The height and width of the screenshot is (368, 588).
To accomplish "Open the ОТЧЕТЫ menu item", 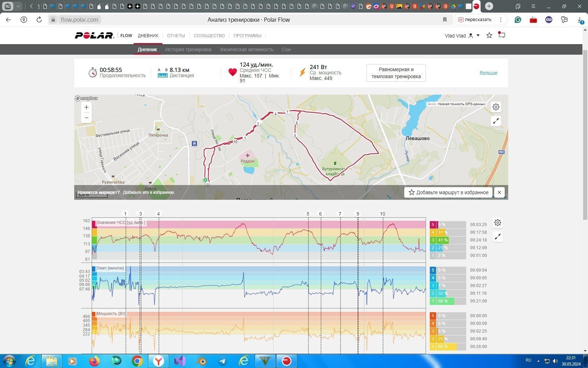I will (x=176, y=36).
